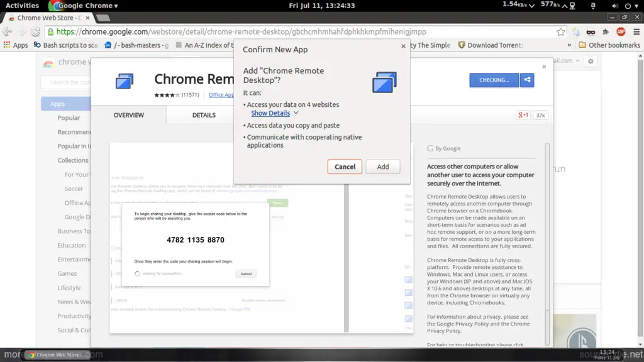
Task: Open the Activities overview
Action: (x=22, y=5)
